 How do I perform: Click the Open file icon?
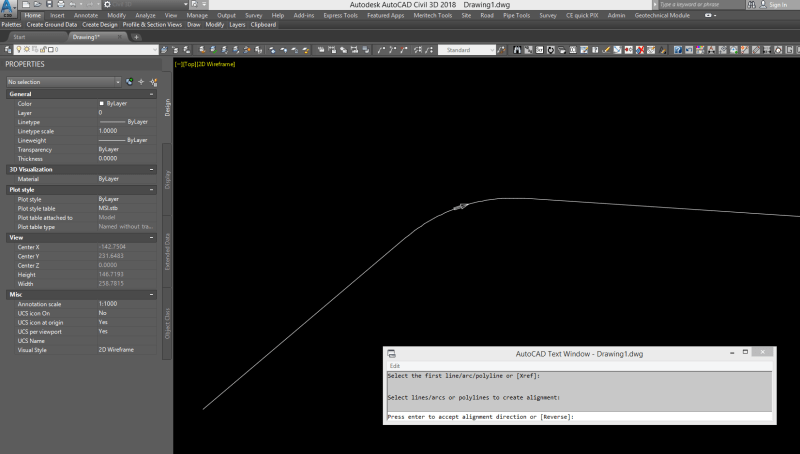(x=38, y=5)
